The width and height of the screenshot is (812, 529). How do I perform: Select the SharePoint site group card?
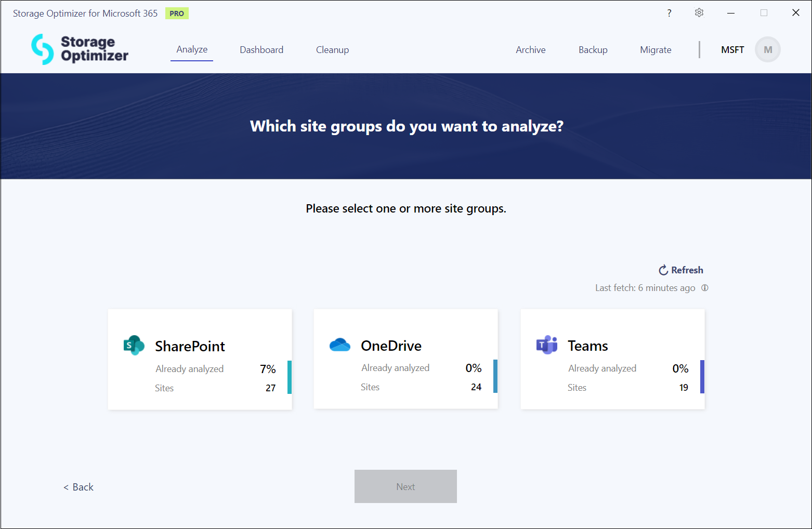pyautogui.click(x=200, y=359)
